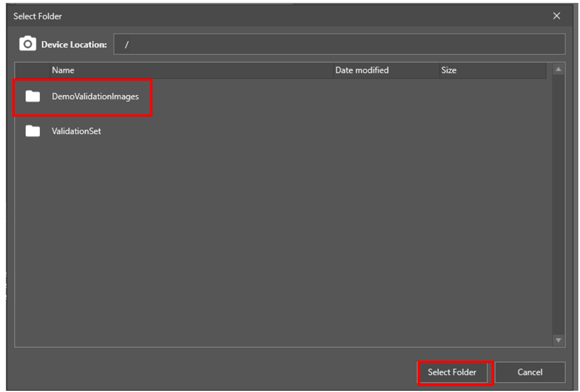Click the Device Location label
Viewport: 580px width, 392px height.
(x=74, y=45)
